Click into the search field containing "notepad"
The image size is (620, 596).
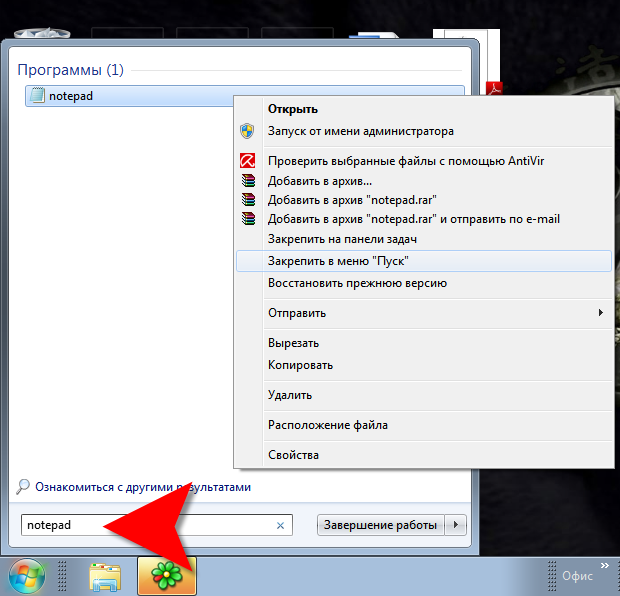[x=150, y=525]
